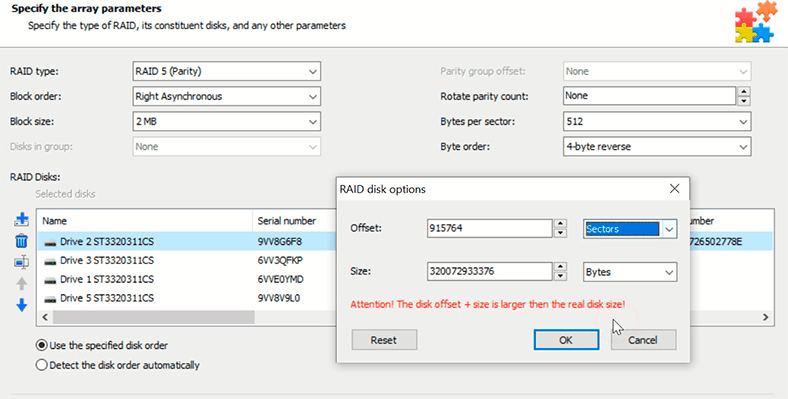Open the Block order dropdown
Image resolution: width=788 pixels, height=399 pixels.
pos(227,96)
